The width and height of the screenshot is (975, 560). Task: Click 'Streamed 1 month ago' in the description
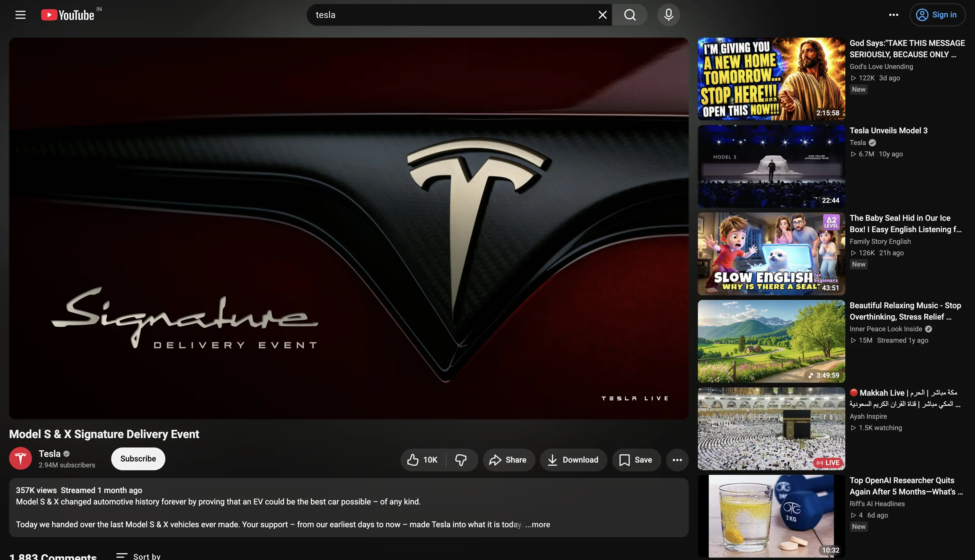(101, 490)
